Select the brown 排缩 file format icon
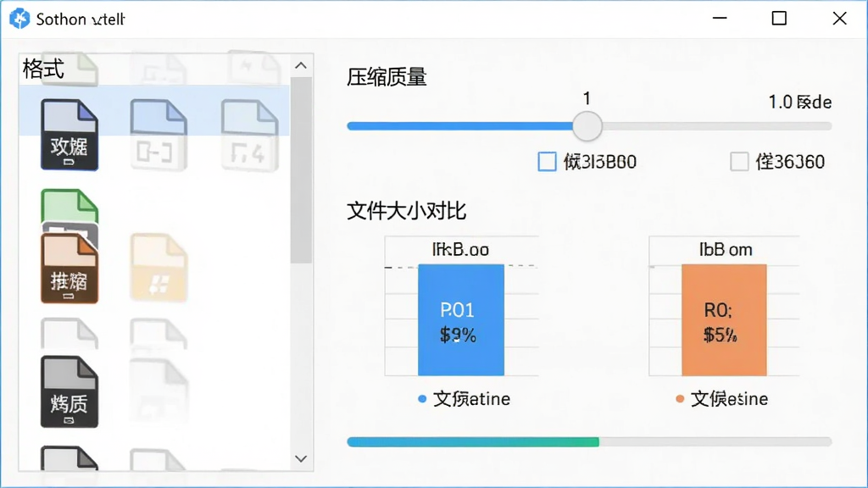 coord(70,269)
